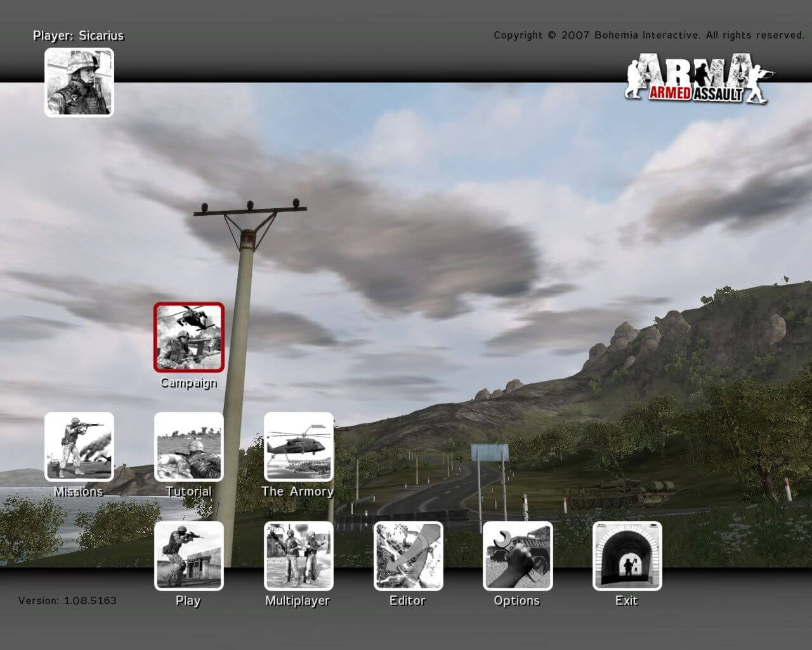Click the Multiplayer text label

coord(298,600)
